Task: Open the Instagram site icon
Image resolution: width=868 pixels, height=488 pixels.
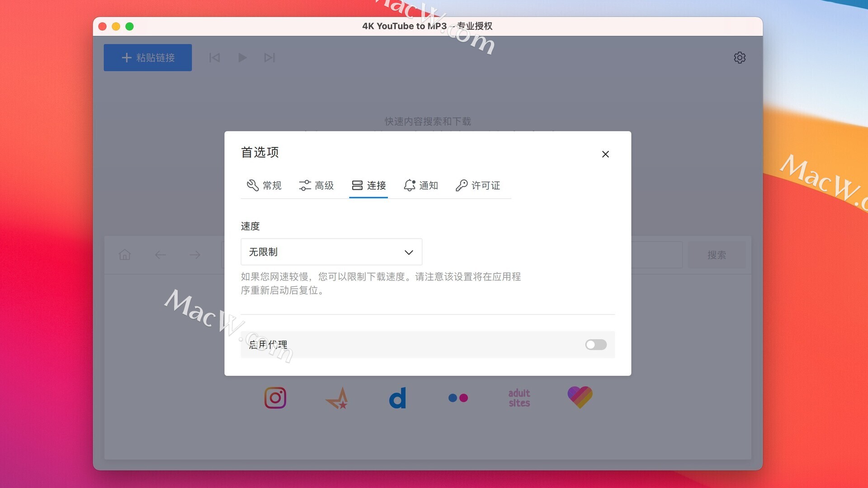Action: pyautogui.click(x=275, y=398)
